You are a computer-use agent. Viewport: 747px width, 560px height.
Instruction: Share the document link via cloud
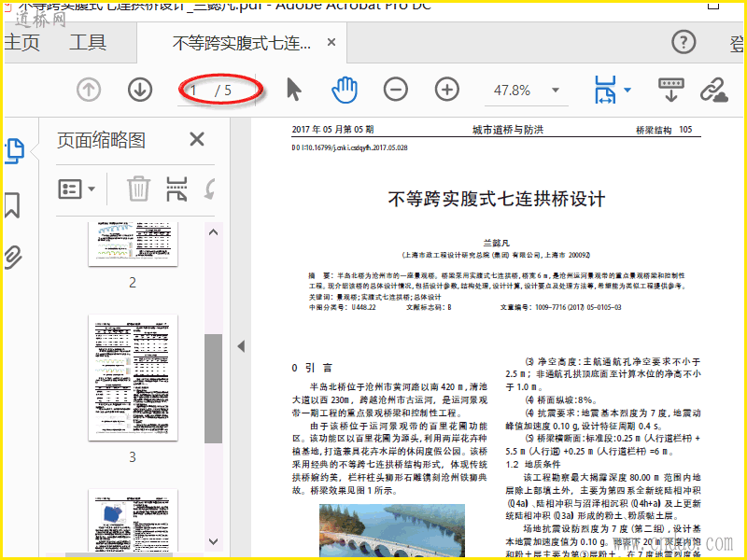[x=714, y=90]
